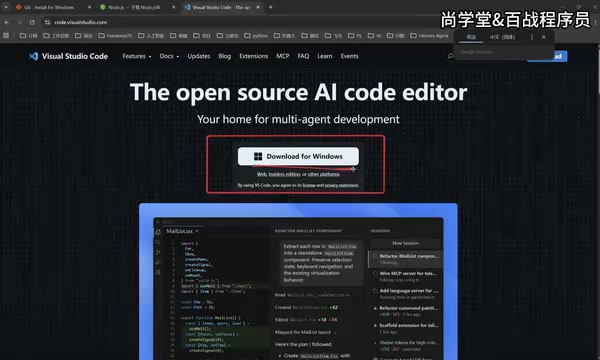Click the MailList.tsx tab in editor preview
This screenshot has width=600, height=360.
(182, 231)
